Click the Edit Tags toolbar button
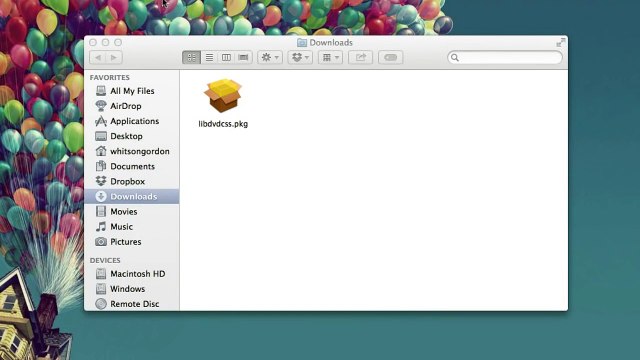The width and height of the screenshot is (640, 360). 391,58
